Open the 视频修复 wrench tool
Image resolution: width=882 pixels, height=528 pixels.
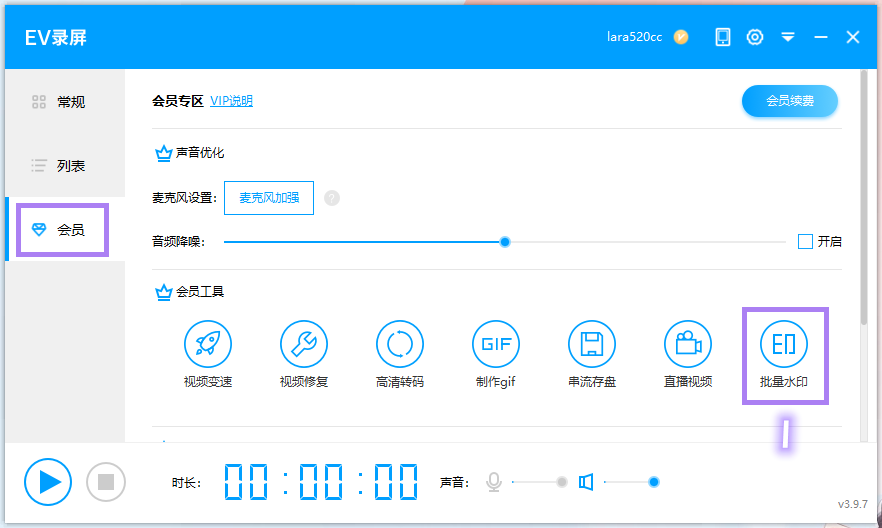(x=304, y=354)
